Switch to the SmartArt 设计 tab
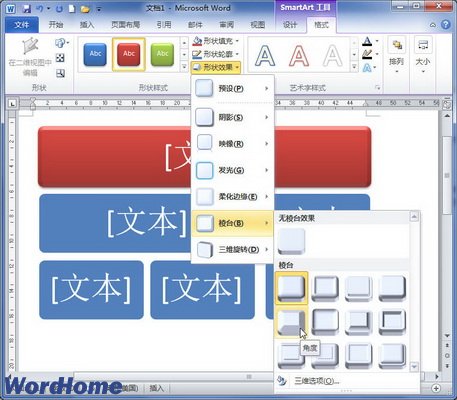This screenshot has height=400, width=457. (x=290, y=25)
